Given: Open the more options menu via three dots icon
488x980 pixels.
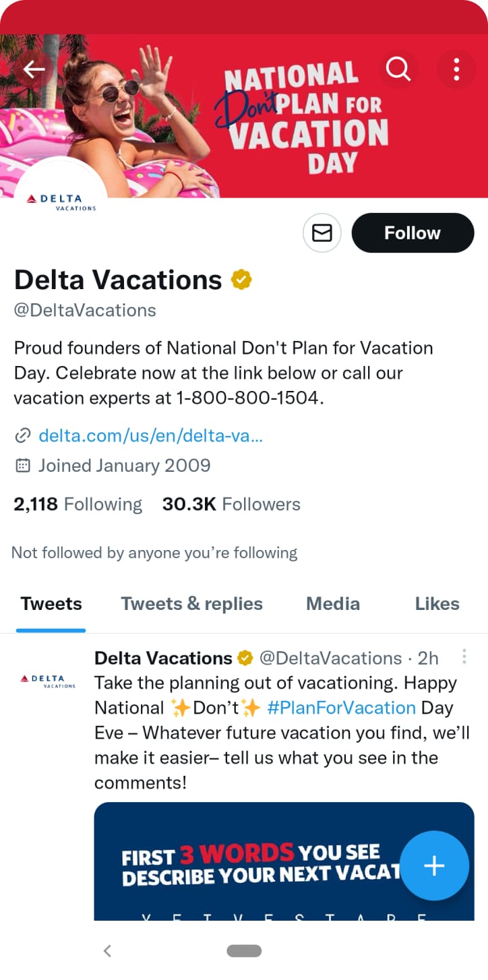Looking at the screenshot, I should pos(456,69).
